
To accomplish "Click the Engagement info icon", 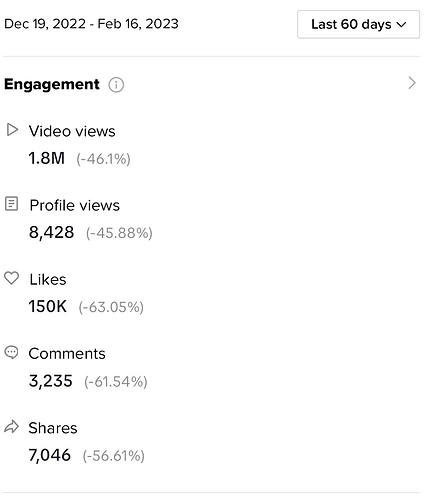I will click(x=116, y=85).
